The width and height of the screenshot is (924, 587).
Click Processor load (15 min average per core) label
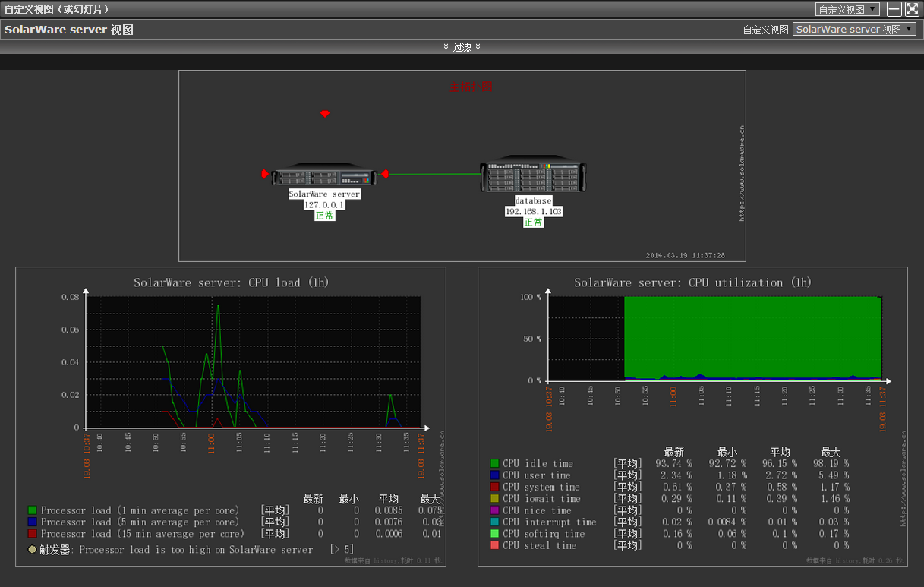(143, 535)
